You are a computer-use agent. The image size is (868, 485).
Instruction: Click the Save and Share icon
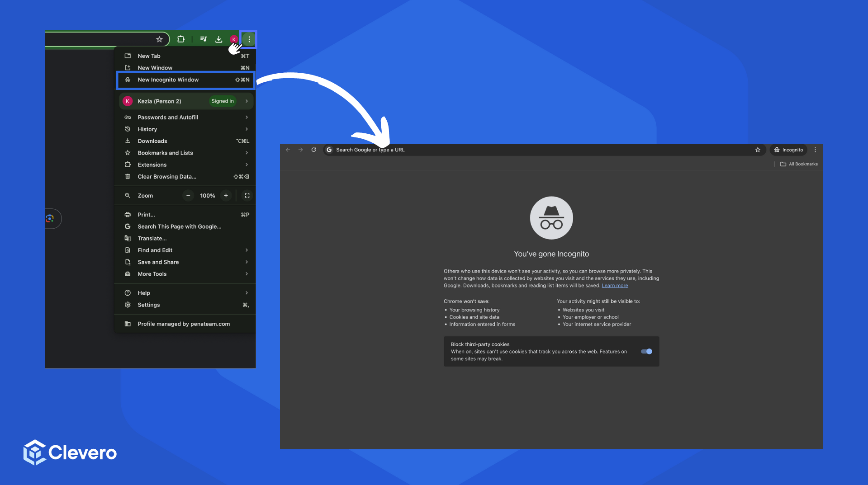[x=128, y=262]
